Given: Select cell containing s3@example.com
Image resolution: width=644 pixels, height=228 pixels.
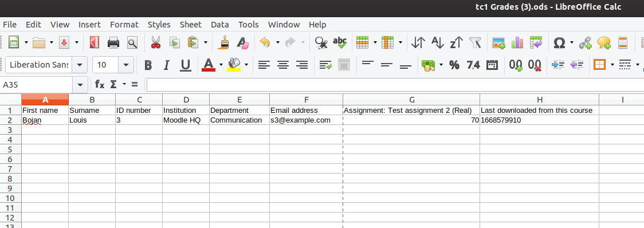Looking at the screenshot, I should [306, 120].
